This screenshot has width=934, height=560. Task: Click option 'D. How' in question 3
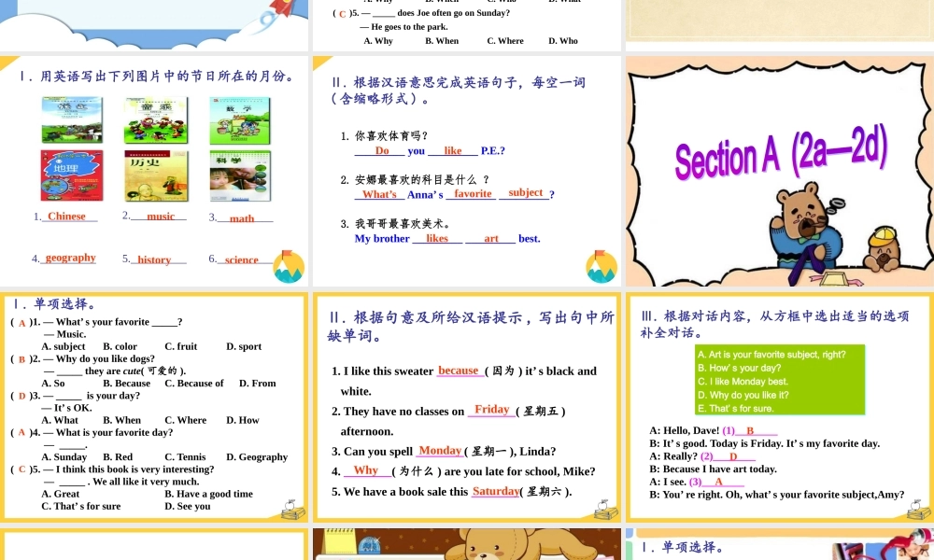pyautogui.click(x=243, y=420)
